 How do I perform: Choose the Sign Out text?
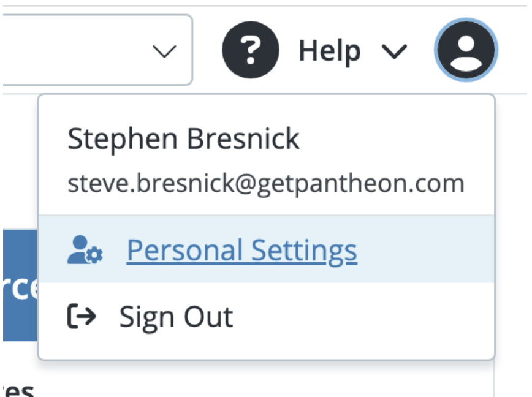point(176,317)
